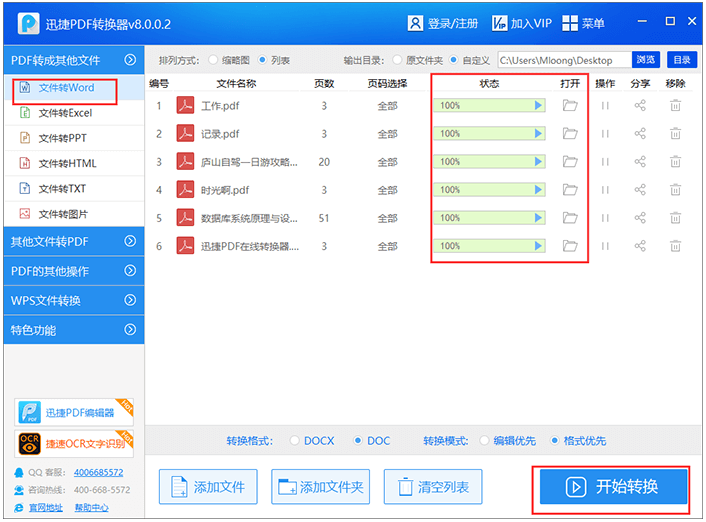Viewport: 706px width, 522px height.
Task: Select DOC conversion format
Action: pos(358,440)
